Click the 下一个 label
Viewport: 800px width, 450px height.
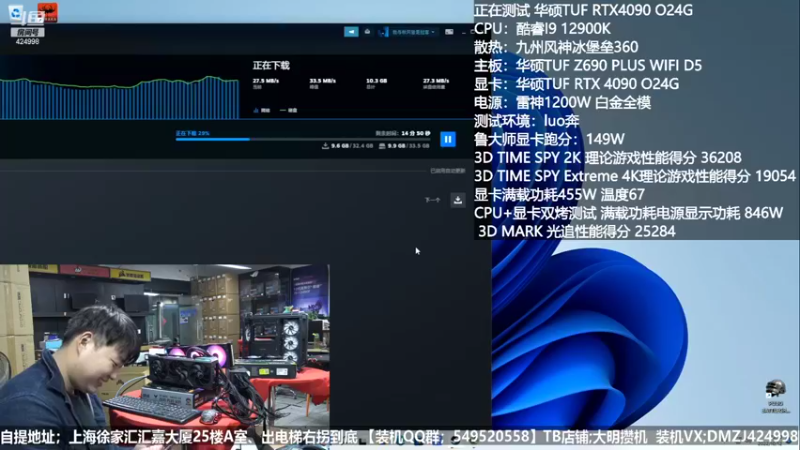coord(432,200)
